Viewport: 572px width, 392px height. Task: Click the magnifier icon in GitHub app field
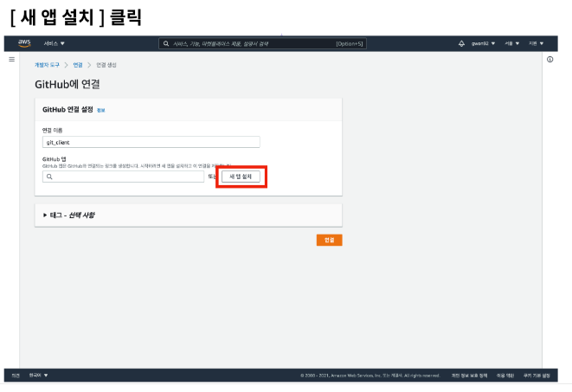pos(49,177)
